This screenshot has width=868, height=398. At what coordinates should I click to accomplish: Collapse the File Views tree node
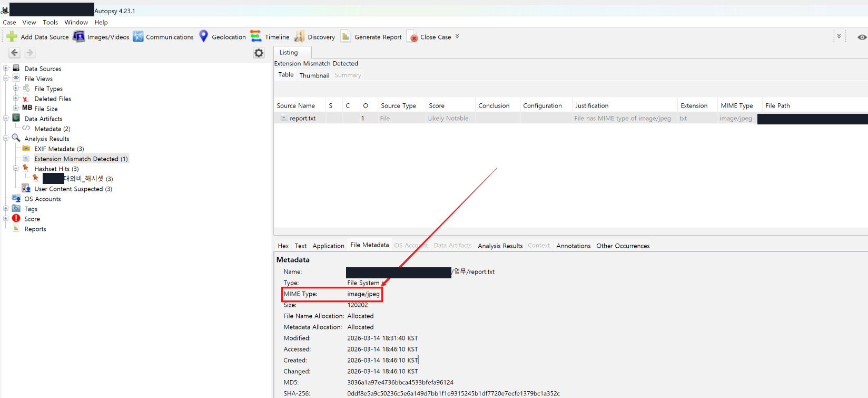(x=6, y=78)
